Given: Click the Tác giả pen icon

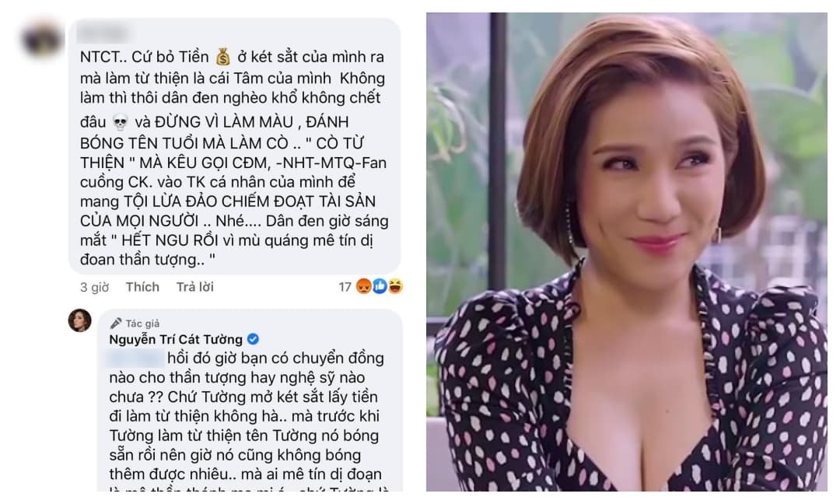Looking at the screenshot, I should click(116, 323).
